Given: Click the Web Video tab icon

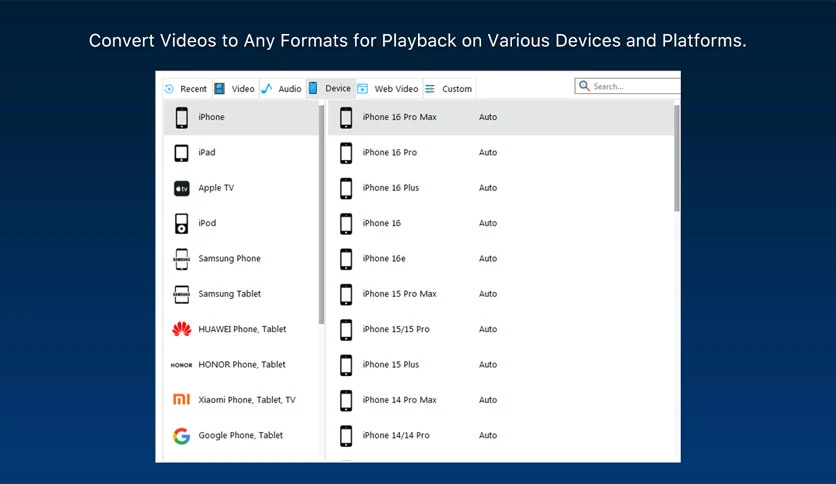Looking at the screenshot, I should 363,88.
